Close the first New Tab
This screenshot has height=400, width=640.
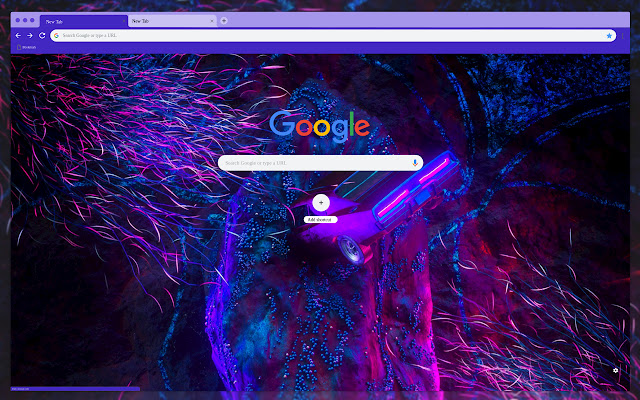124,21
